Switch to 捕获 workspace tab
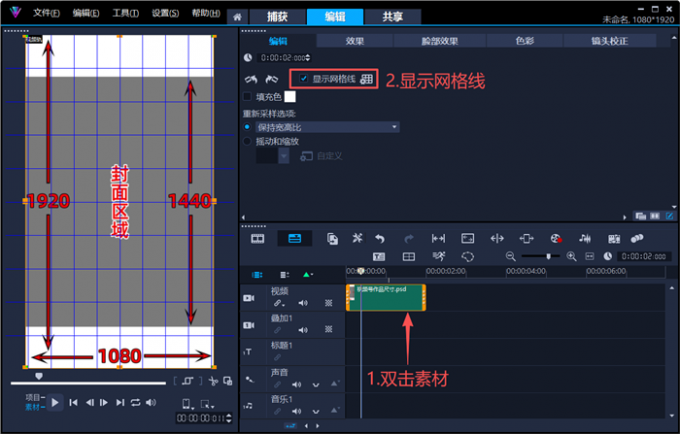The width and height of the screenshot is (680, 434). pyautogui.click(x=277, y=17)
